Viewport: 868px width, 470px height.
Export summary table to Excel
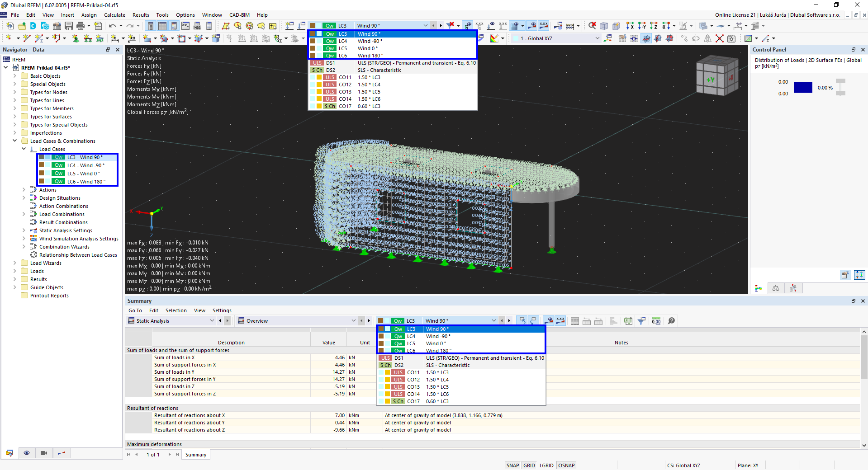pyautogui.click(x=628, y=321)
